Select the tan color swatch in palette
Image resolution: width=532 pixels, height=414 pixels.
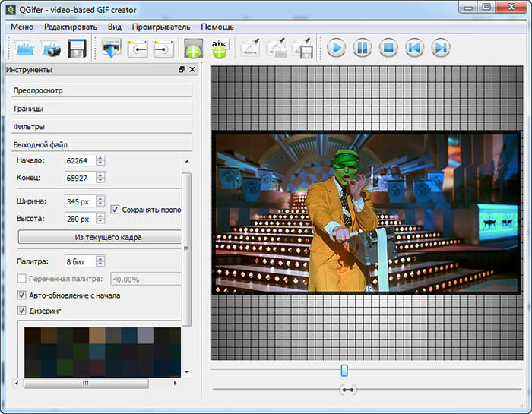[x=97, y=336]
